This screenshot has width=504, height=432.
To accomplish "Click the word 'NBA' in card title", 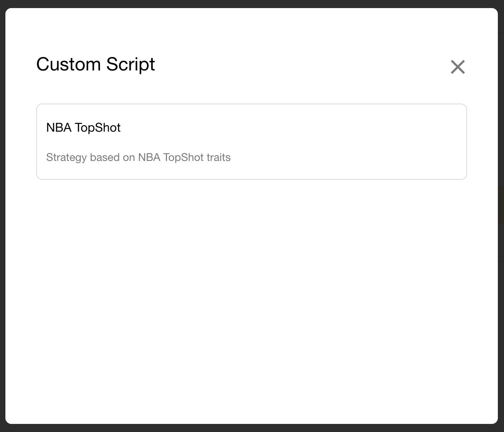I will (x=59, y=127).
